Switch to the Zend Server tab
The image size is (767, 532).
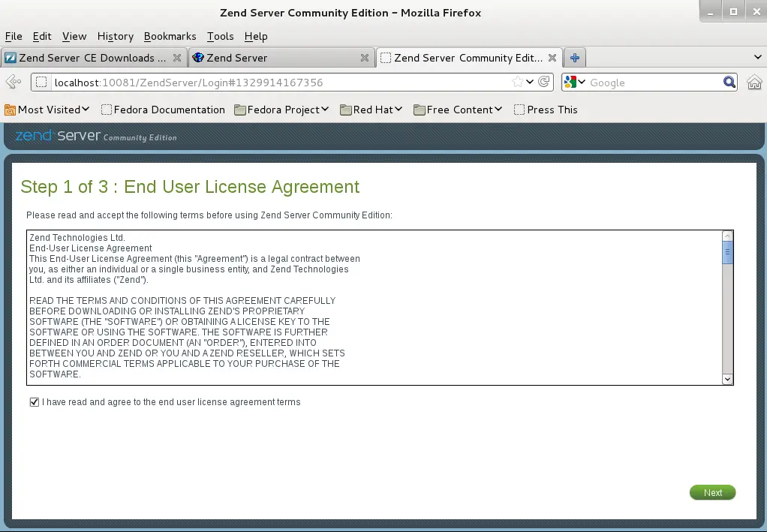pyautogui.click(x=281, y=58)
